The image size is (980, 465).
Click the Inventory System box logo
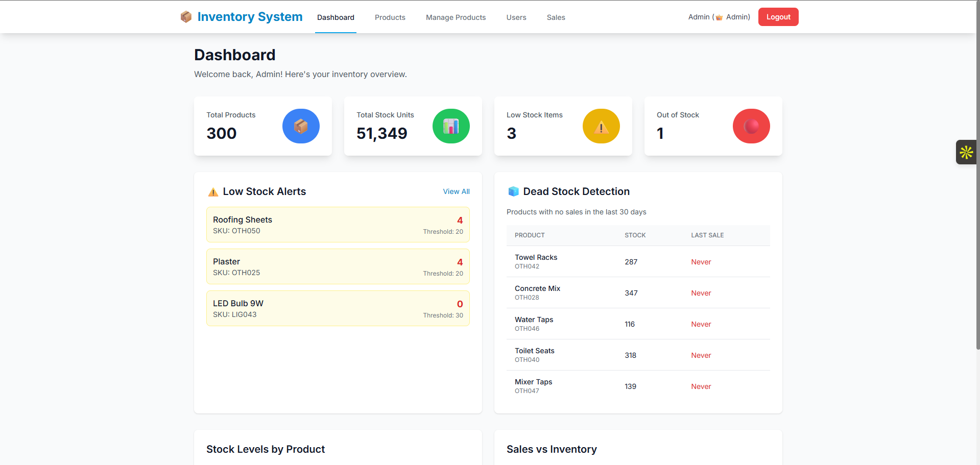pos(186,16)
